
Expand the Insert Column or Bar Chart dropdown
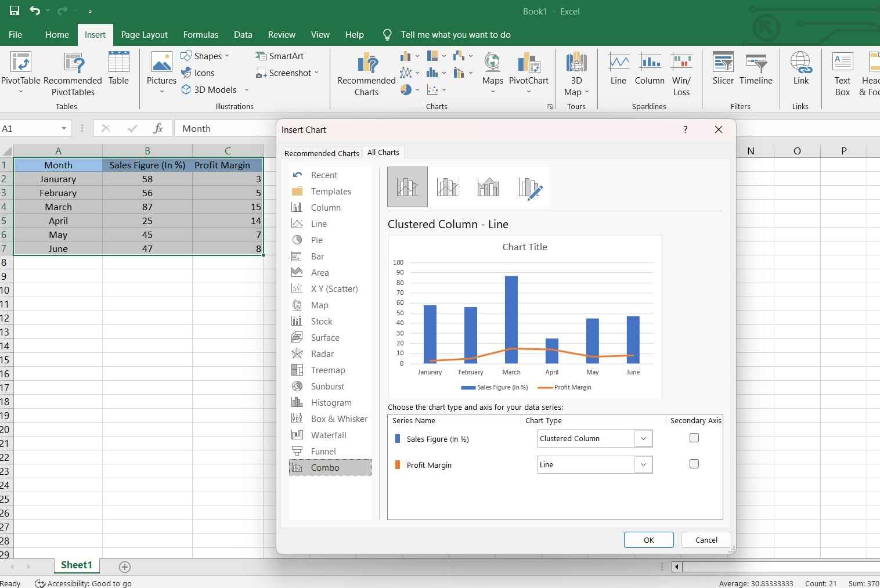pos(417,56)
